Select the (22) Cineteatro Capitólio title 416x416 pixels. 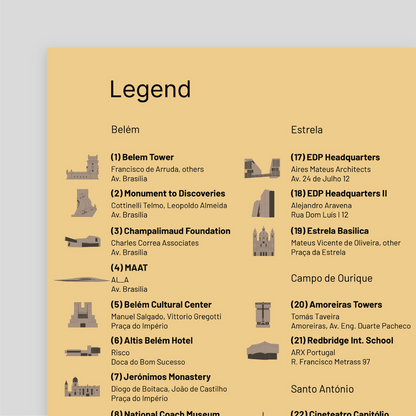click(340, 413)
